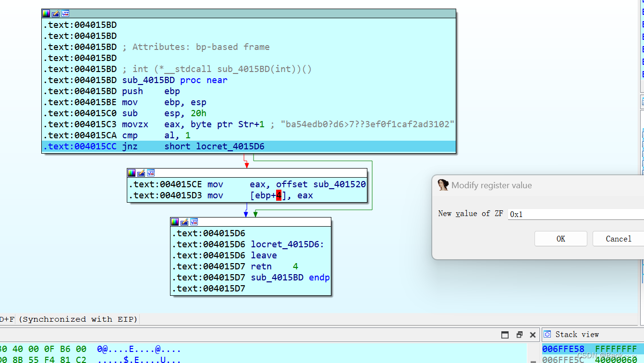Click the Synchronized with EIP status text

[78, 319]
